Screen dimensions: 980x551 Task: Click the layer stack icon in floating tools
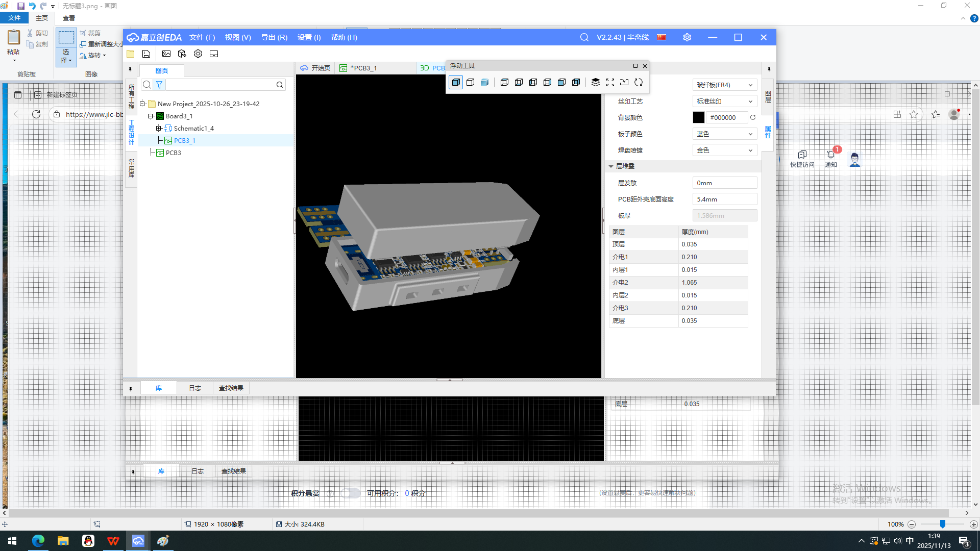pyautogui.click(x=595, y=82)
